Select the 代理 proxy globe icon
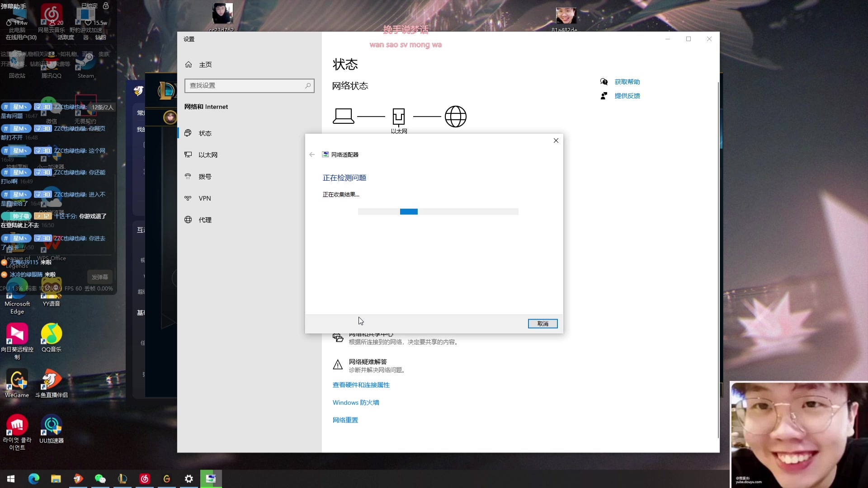The image size is (868, 488). point(188,220)
